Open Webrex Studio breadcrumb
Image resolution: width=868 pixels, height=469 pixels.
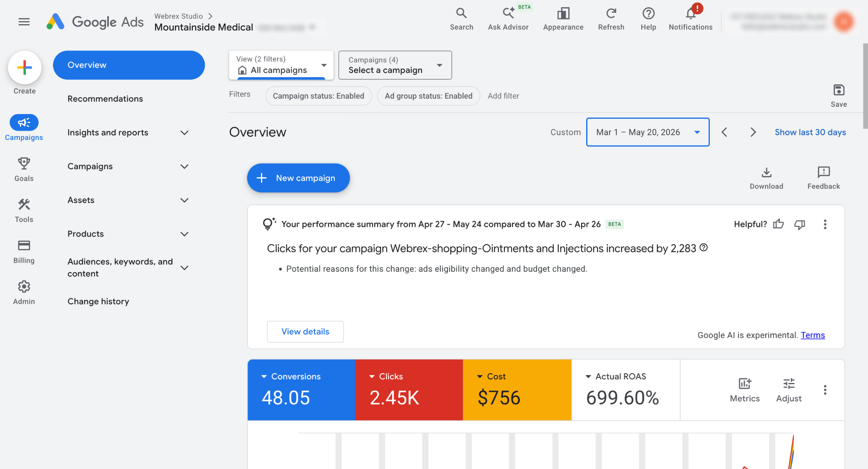coord(178,16)
